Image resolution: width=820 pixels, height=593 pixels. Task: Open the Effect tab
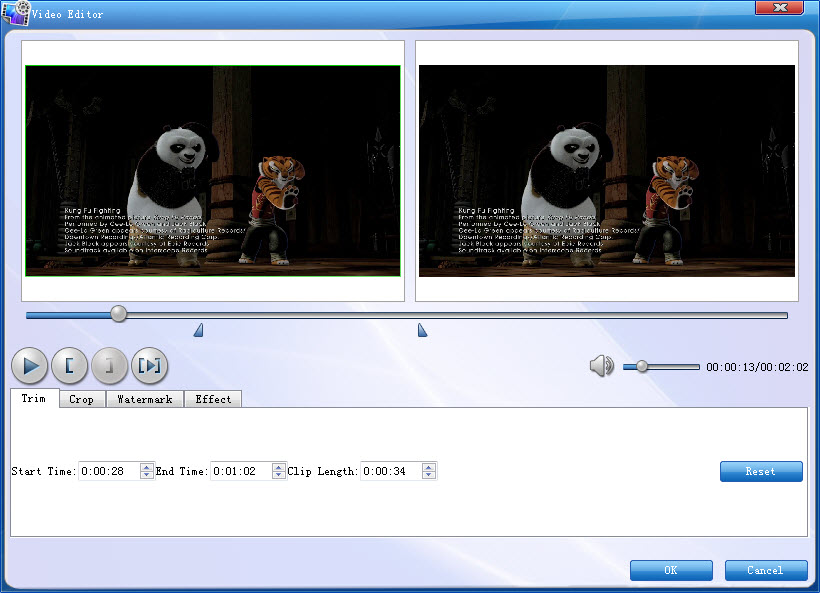pos(213,399)
